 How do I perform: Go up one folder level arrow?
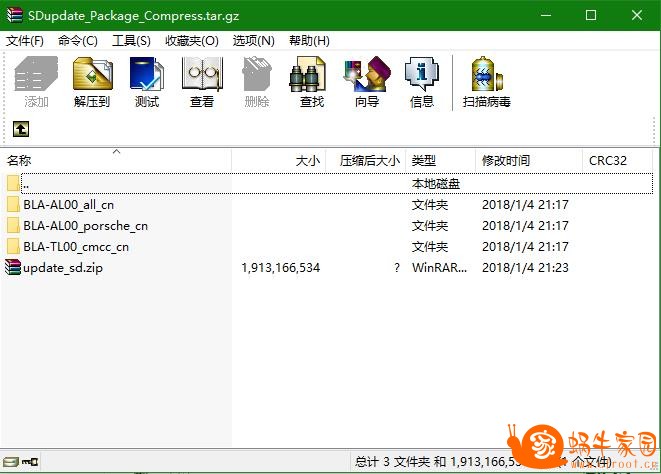(21, 129)
